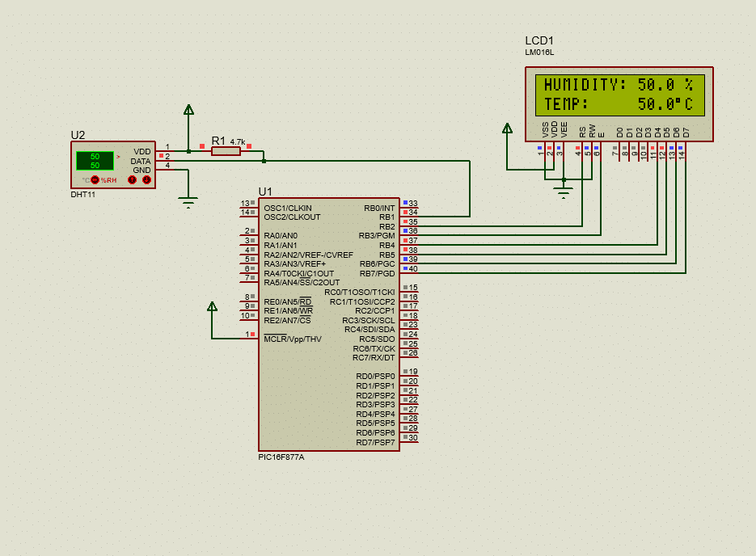Image resolution: width=756 pixels, height=556 pixels.
Task: Click the LCD D4 pin label
Action: (x=657, y=133)
